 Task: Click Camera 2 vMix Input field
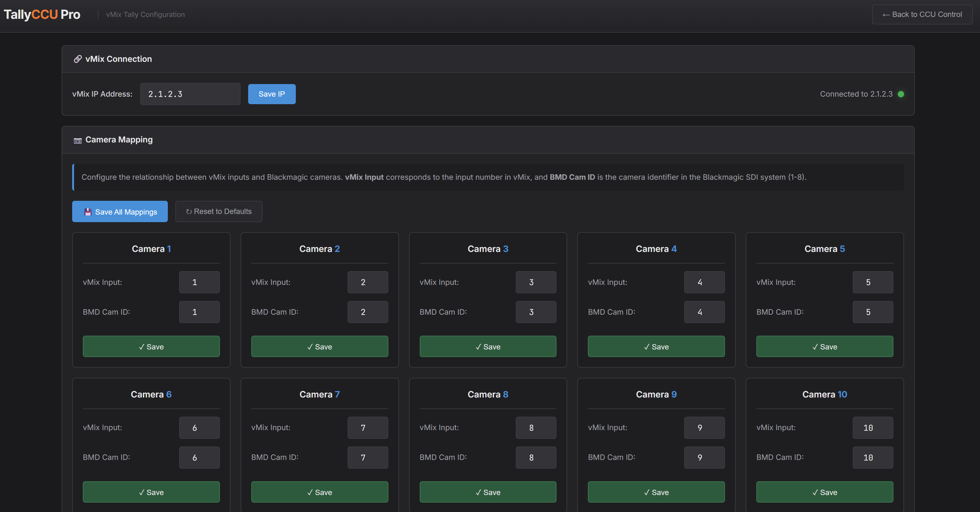click(x=368, y=282)
